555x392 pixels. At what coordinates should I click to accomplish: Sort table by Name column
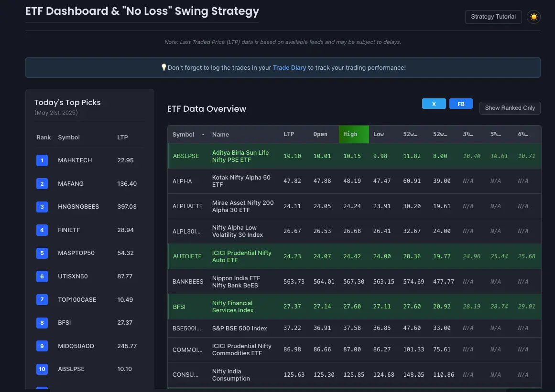220,134
